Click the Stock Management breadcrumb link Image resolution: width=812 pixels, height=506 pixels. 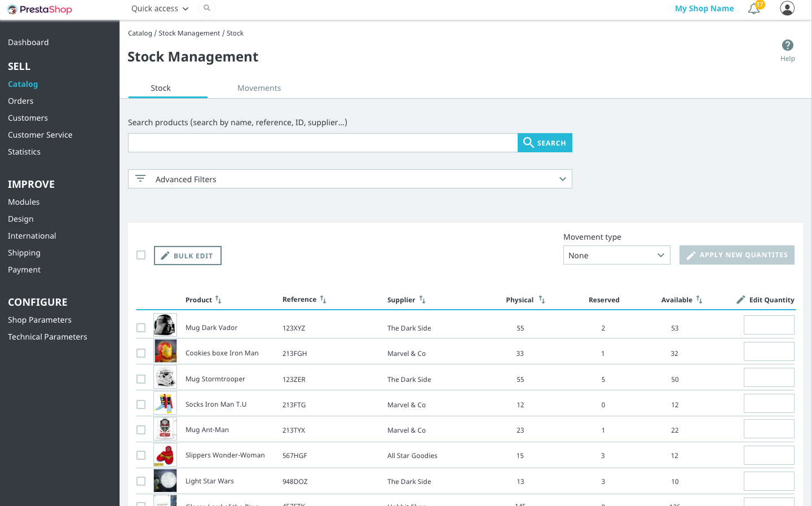[189, 33]
